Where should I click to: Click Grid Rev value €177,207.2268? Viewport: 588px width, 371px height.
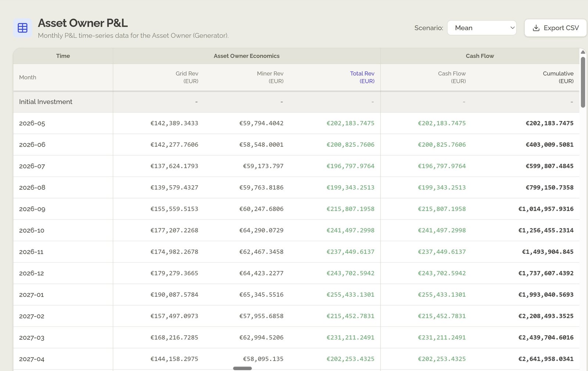pos(174,231)
